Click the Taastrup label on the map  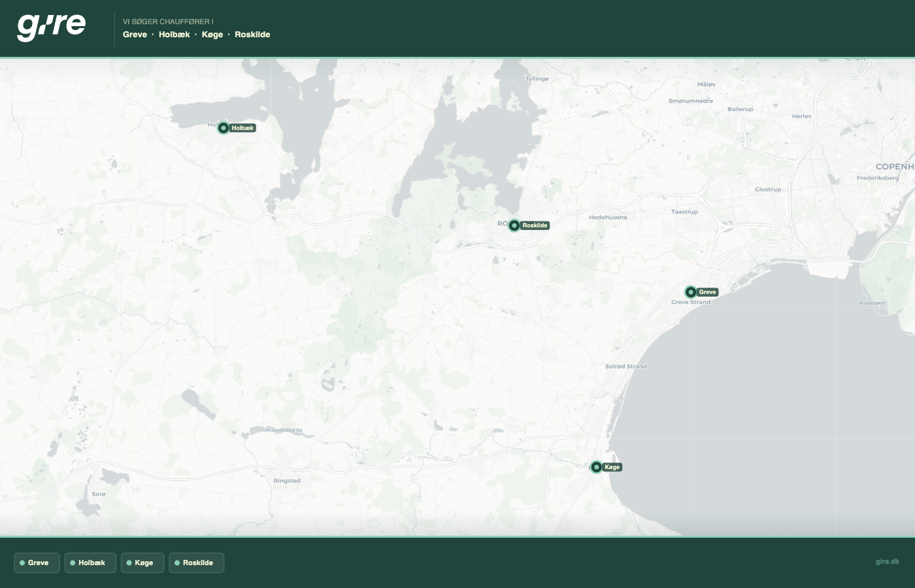684,212
